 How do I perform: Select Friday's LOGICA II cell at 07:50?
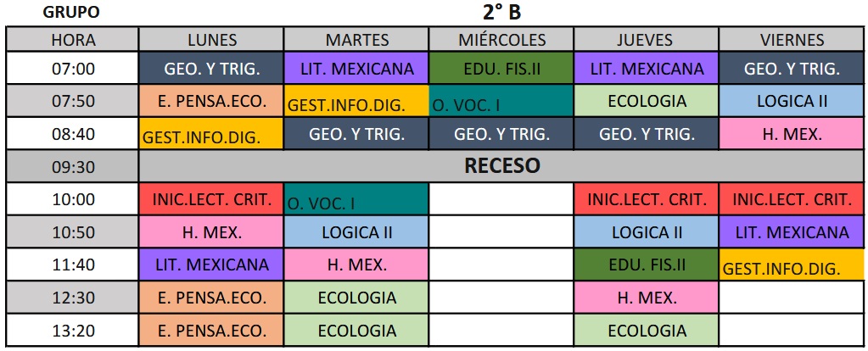[x=792, y=101]
